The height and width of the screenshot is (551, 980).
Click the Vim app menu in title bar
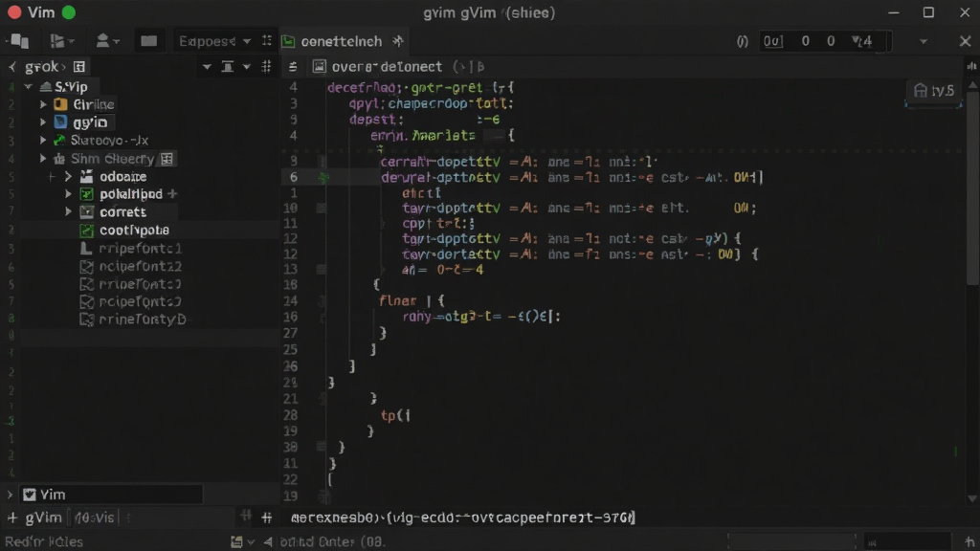[41, 12]
